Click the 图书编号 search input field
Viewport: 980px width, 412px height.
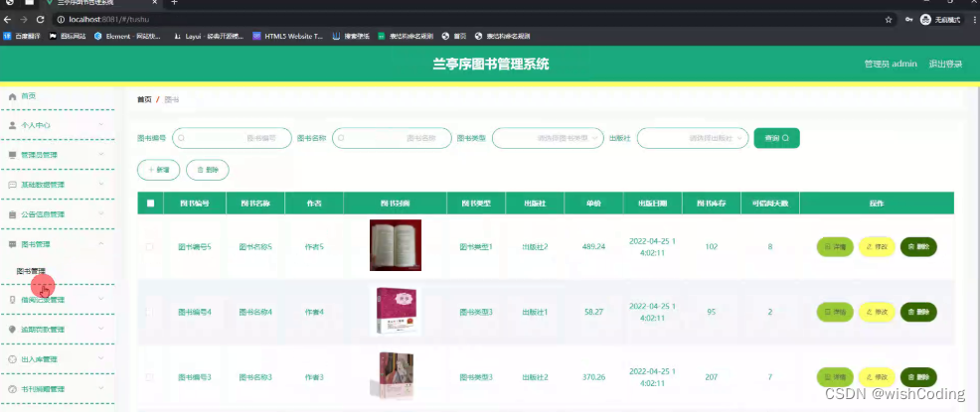pyautogui.click(x=232, y=138)
